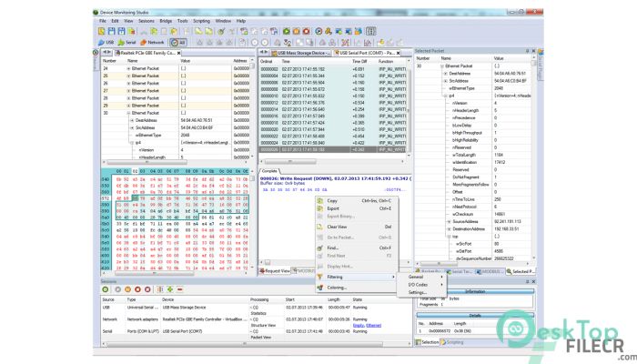Click the clock toolbar icon
Viewport: 637px width, 364px height.
click(318, 31)
